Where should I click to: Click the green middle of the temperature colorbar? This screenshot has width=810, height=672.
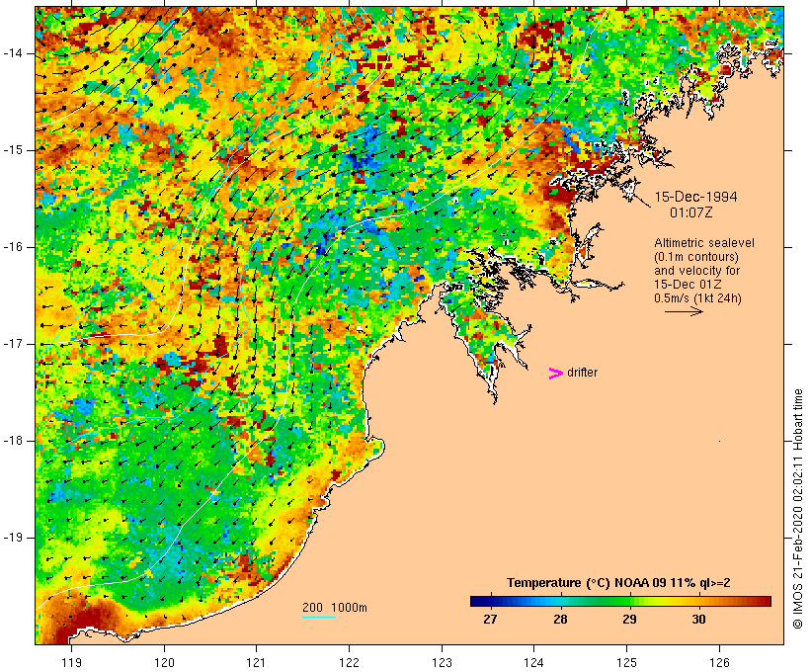[x=620, y=601]
